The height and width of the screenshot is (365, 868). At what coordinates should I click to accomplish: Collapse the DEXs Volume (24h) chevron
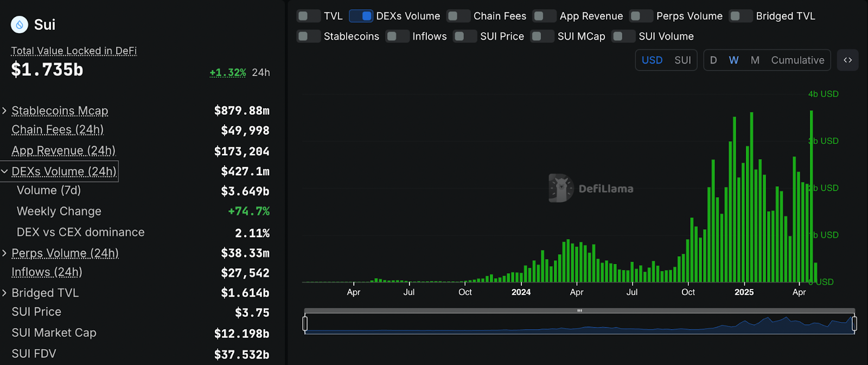tap(4, 172)
